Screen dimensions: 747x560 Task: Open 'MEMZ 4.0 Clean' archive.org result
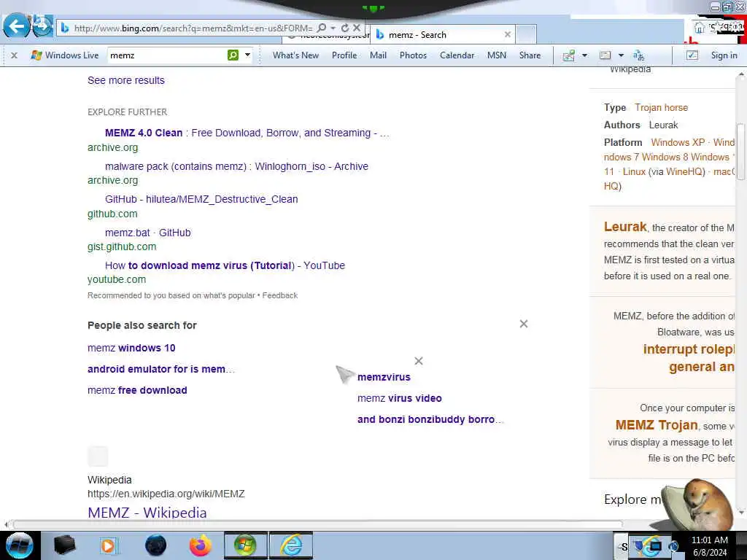pyautogui.click(x=247, y=133)
